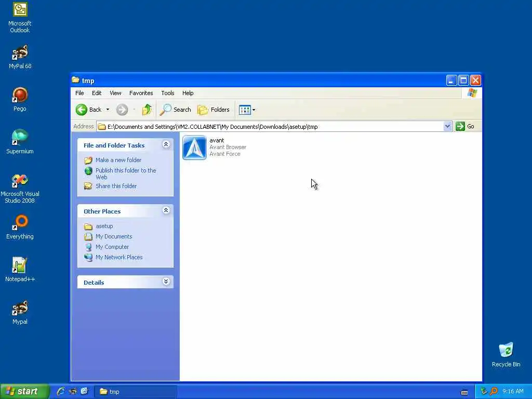Open the Edit menu
This screenshot has width=532, height=399.
click(x=97, y=93)
